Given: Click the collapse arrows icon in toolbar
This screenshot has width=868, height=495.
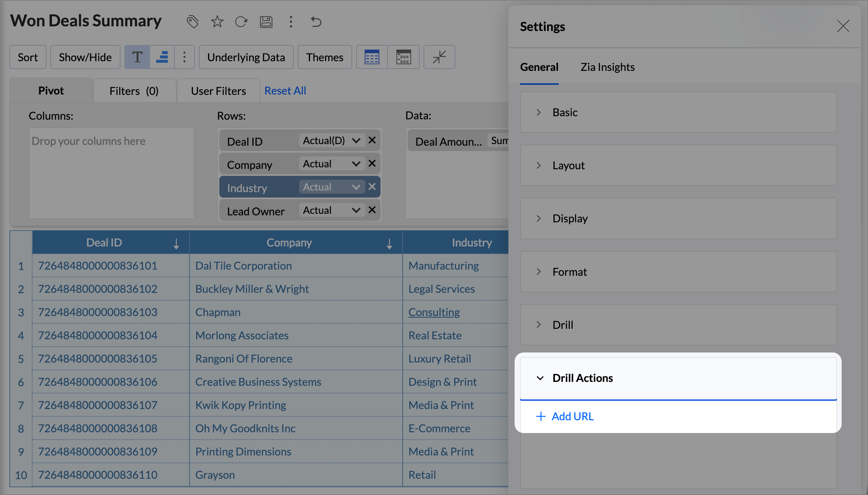Looking at the screenshot, I should pyautogui.click(x=439, y=57).
